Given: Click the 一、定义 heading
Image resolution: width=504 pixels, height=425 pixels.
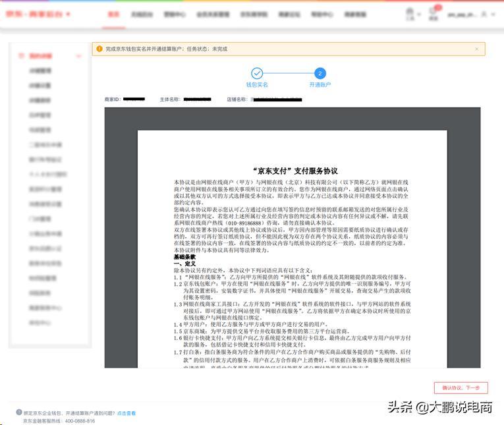Looking at the screenshot, I should (184, 264).
